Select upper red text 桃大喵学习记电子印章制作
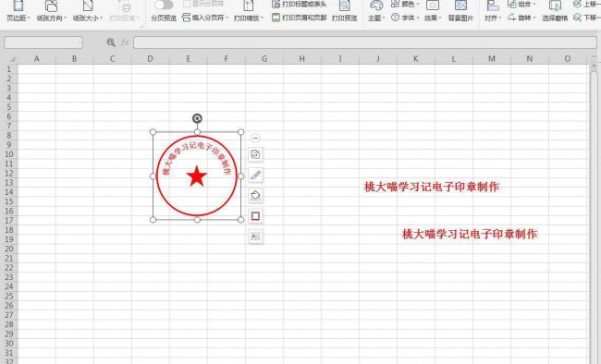601x364 pixels. click(x=432, y=187)
